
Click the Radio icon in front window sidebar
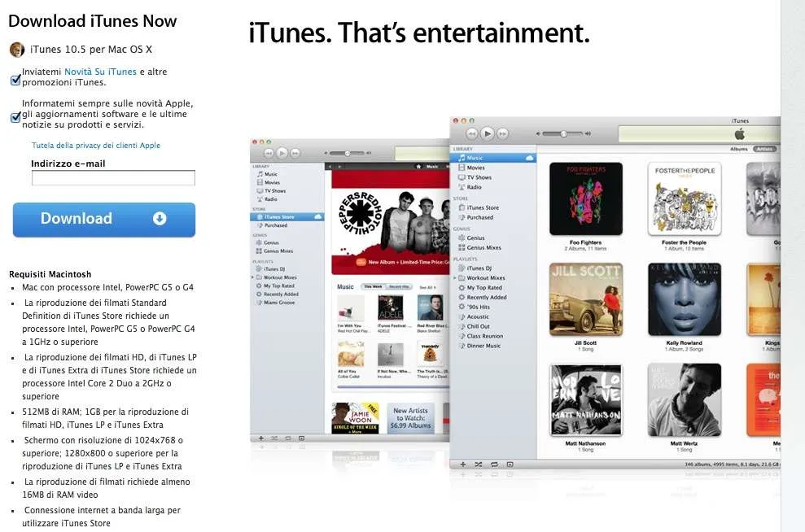click(x=462, y=187)
